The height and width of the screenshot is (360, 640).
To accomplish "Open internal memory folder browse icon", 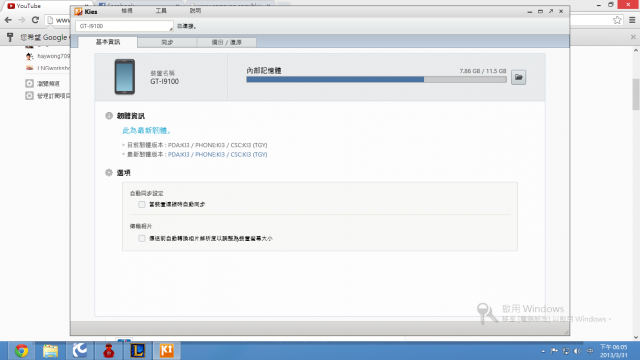I will (x=518, y=77).
